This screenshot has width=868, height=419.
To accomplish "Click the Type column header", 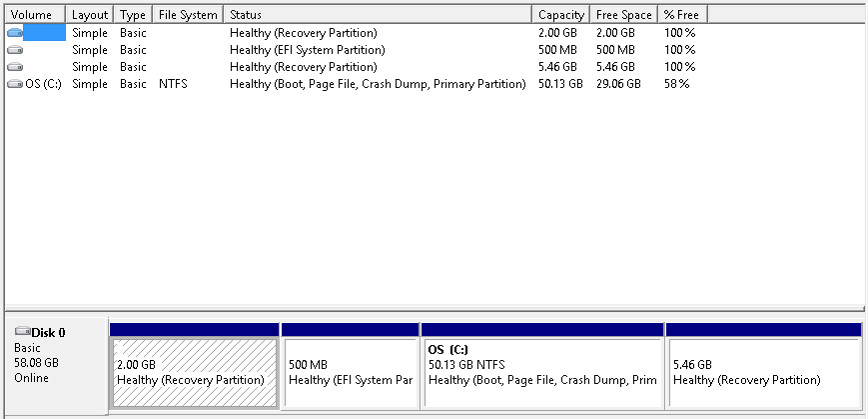I will [x=133, y=14].
